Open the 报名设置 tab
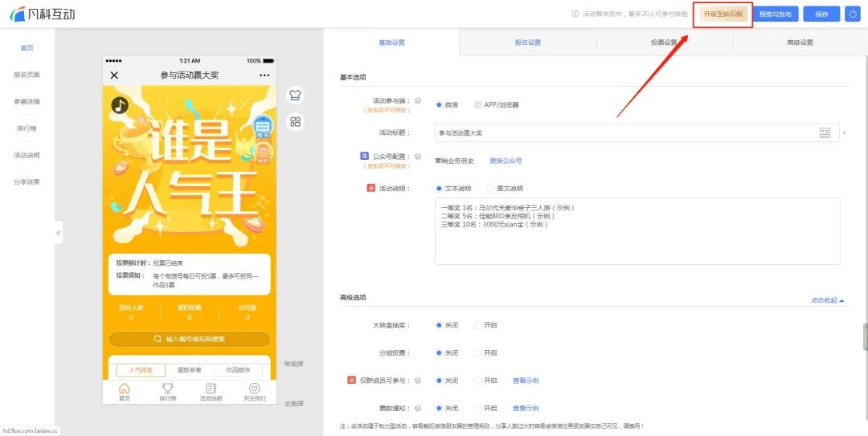 [527, 42]
